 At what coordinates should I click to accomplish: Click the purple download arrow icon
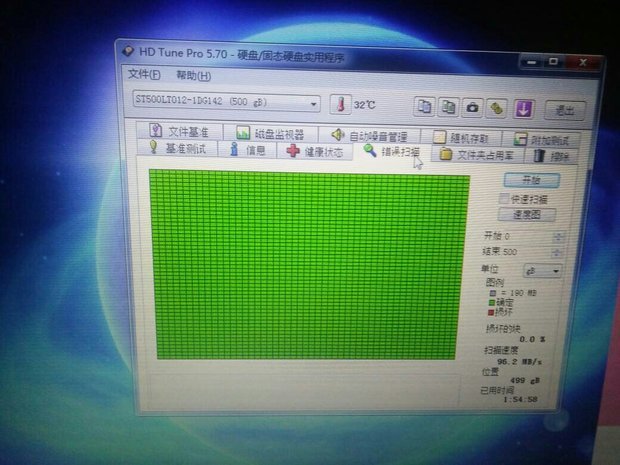(x=524, y=109)
